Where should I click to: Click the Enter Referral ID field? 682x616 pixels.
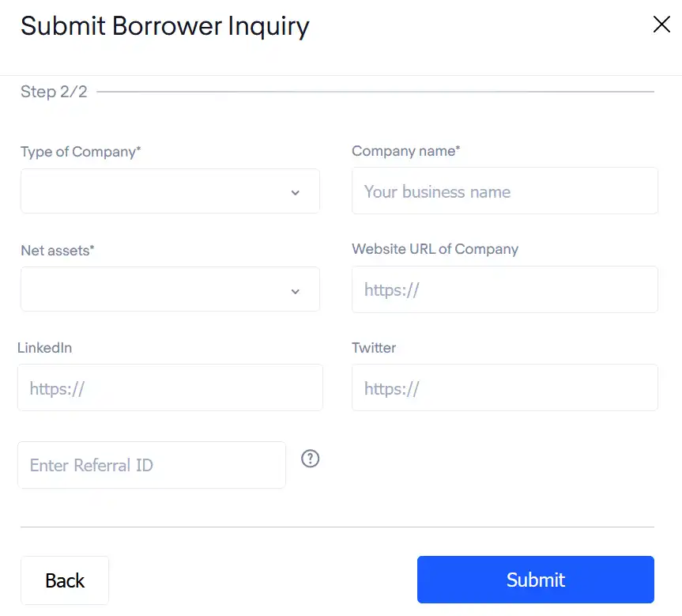click(152, 465)
